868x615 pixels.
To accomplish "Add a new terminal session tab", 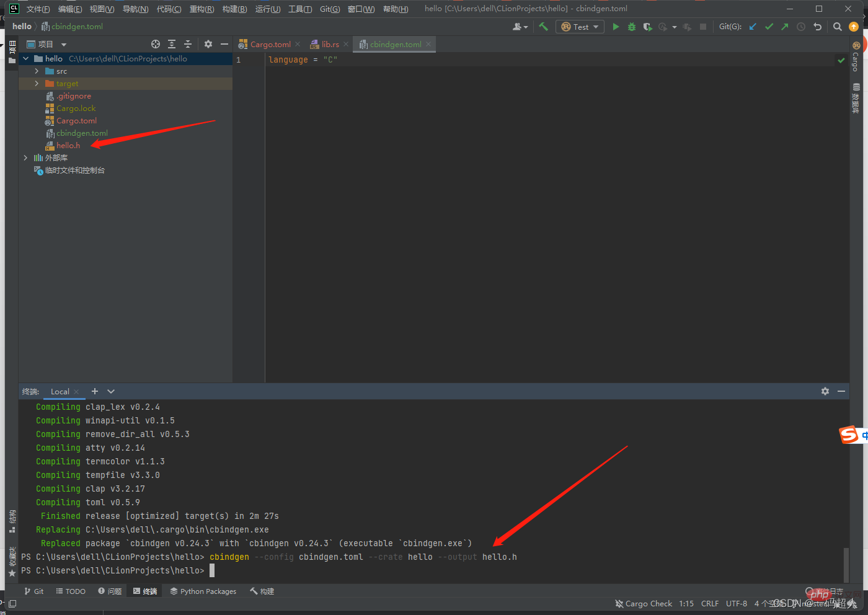I will 95,391.
